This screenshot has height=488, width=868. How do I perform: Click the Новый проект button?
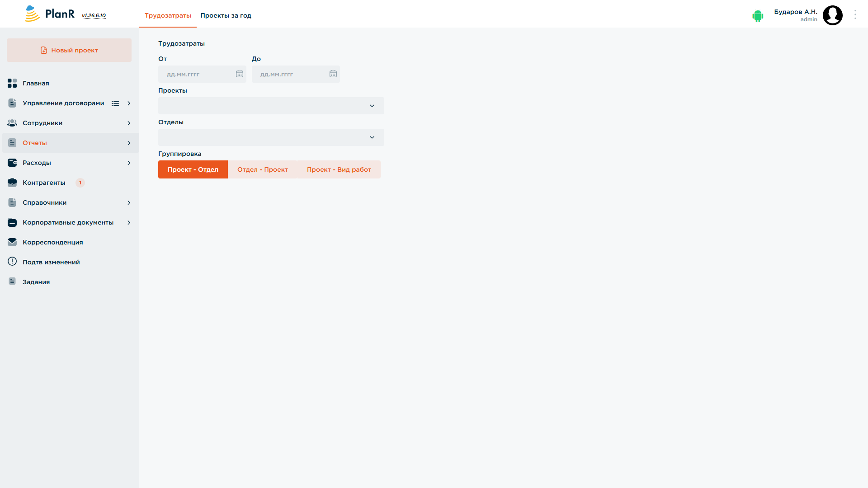click(x=69, y=50)
